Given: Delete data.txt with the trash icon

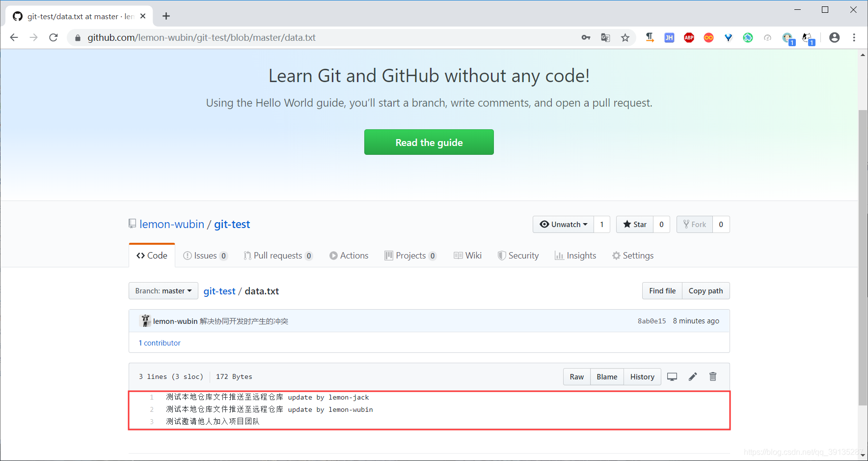Looking at the screenshot, I should pos(713,376).
